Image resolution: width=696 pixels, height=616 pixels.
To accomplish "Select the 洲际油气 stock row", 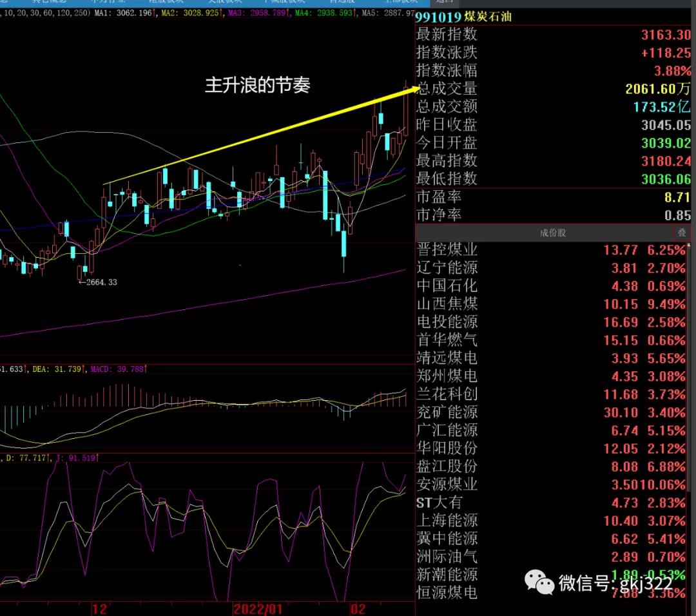I will click(x=551, y=557).
